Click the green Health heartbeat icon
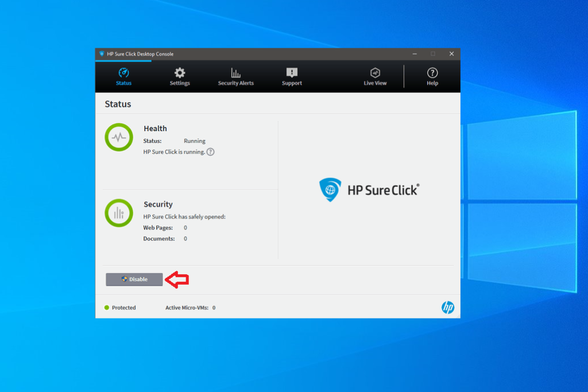The image size is (588, 392). pos(119,137)
